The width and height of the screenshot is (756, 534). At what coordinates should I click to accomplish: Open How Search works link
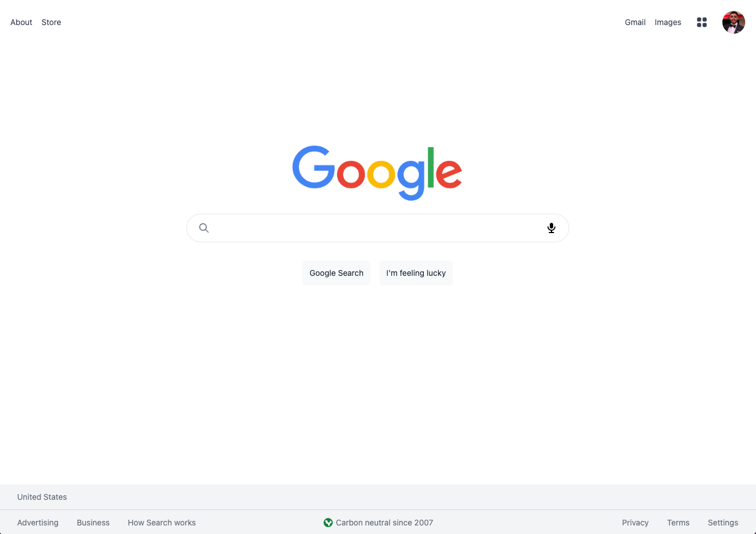coord(162,523)
